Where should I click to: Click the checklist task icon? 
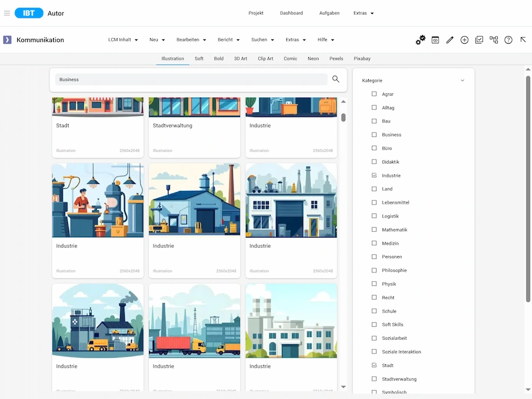(479, 40)
